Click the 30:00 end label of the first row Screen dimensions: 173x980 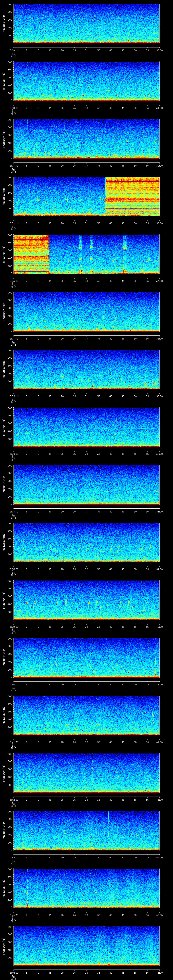[159, 50]
